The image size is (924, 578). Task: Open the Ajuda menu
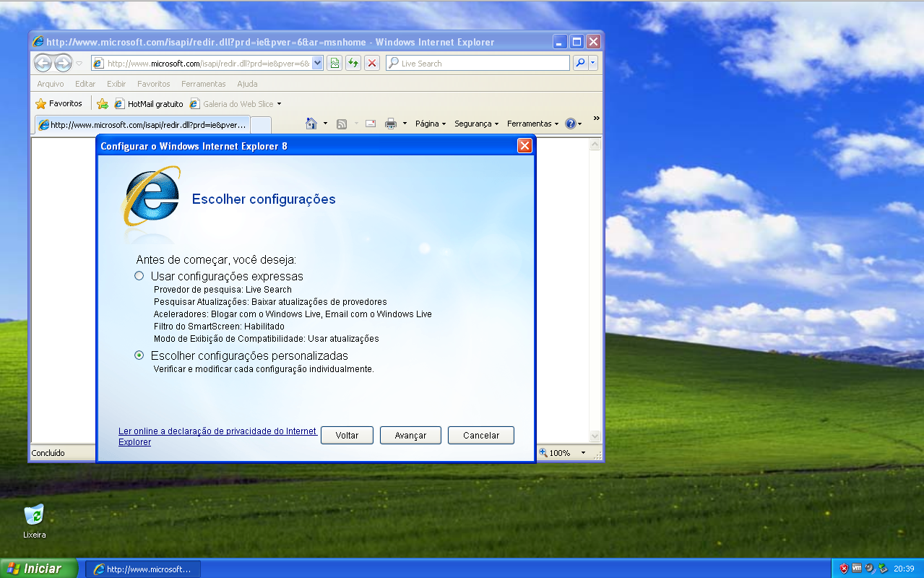pos(247,84)
